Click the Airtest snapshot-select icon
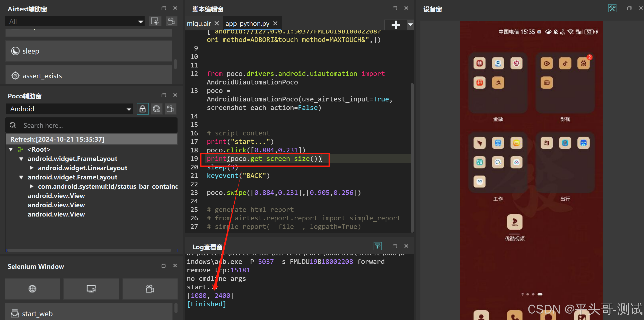644x320 pixels. pos(155,21)
